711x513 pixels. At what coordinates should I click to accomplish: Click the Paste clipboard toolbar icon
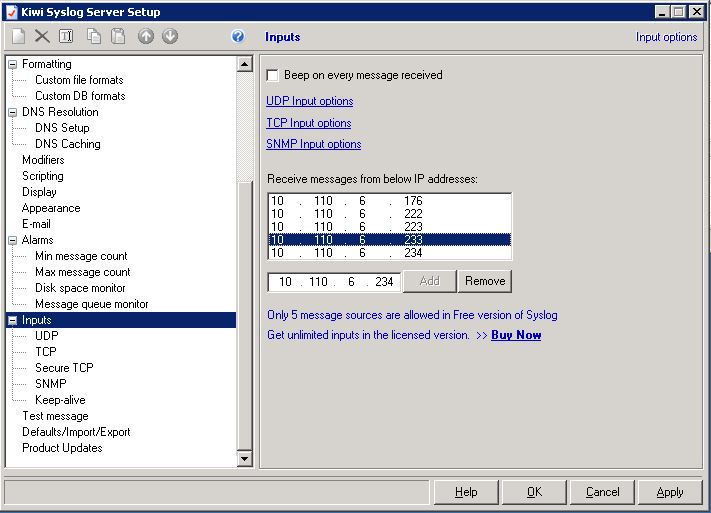[118, 37]
